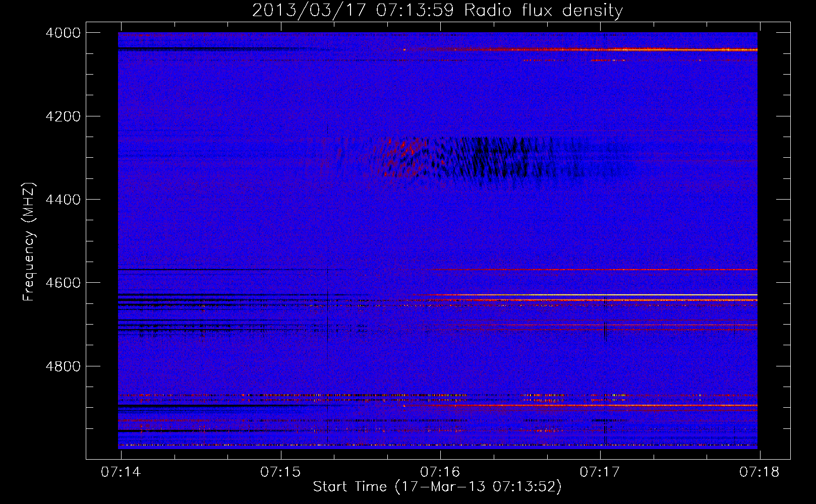This screenshot has width=816, height=504.
Task: Click the 07:15 time axis label
Action: (280, 472)
